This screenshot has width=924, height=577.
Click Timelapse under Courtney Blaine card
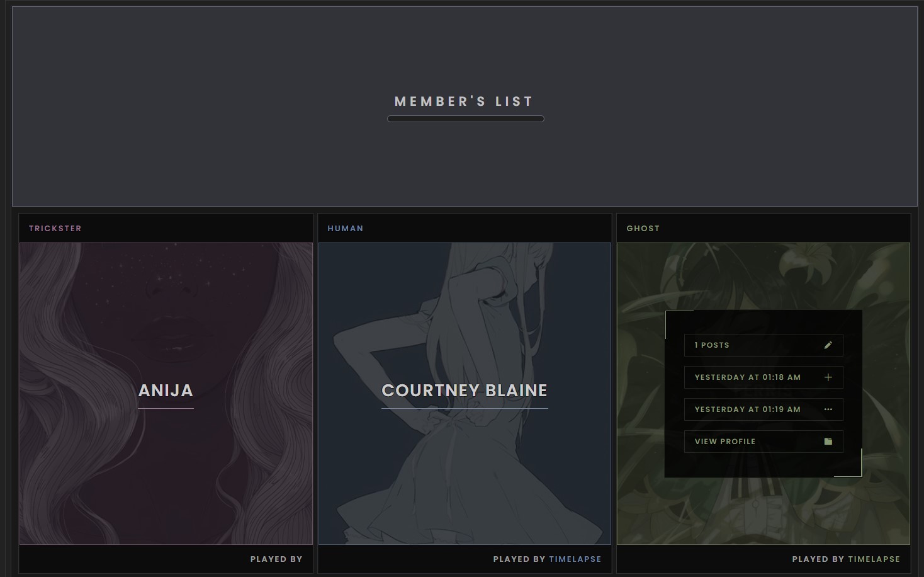pos(575,559)
